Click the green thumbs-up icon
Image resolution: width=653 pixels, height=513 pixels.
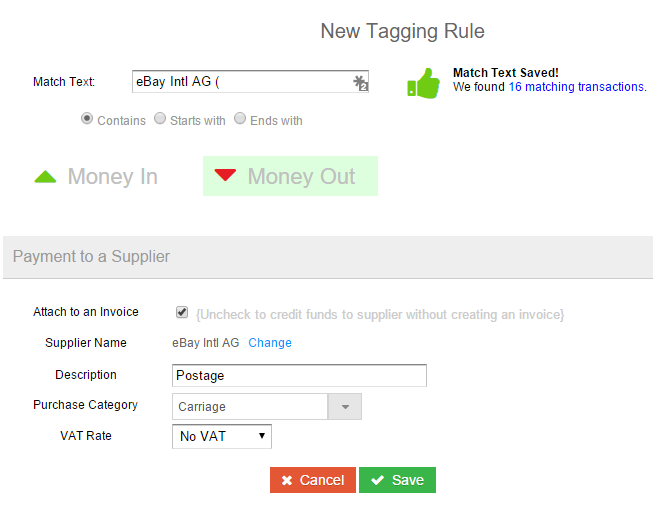tap(423, 83)
